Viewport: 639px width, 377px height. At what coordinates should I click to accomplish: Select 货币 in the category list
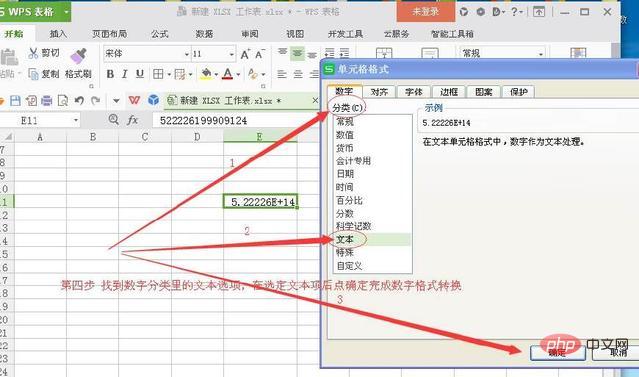345,148
